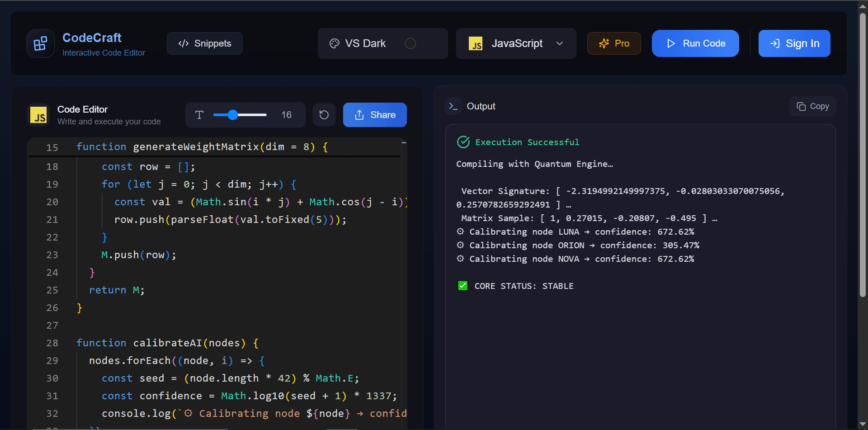Image resolution: width=868 pixels, height=430 pixels.
Task: Click the CodeCraft title text
Action: click(x=92, y=38)
